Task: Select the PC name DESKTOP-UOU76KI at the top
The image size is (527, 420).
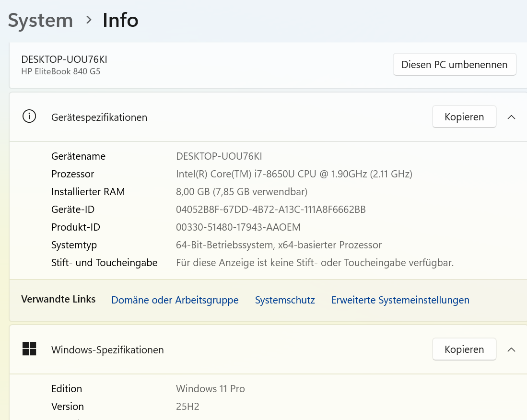Action: [64, 59]
